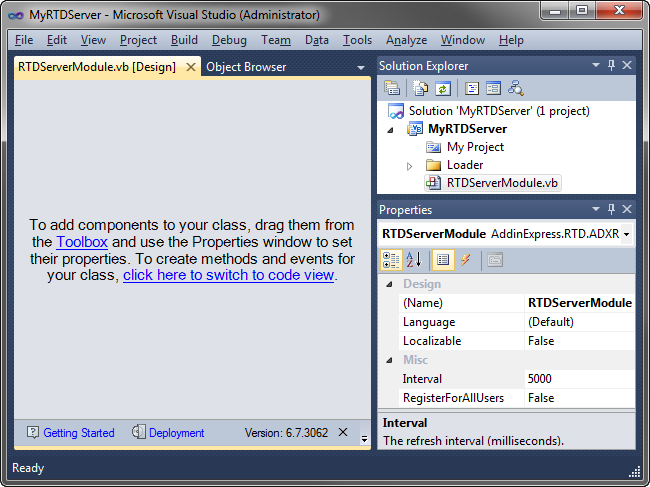This screenshot has width=650, height=487.
Task: Edit the (Name) property value RTDServerModule
Action: (x=580, y=303)
